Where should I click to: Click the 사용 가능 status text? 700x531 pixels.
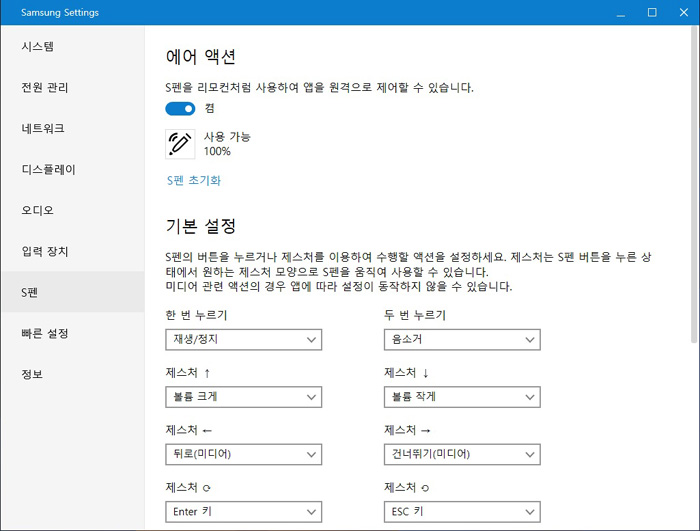[227, 137]
